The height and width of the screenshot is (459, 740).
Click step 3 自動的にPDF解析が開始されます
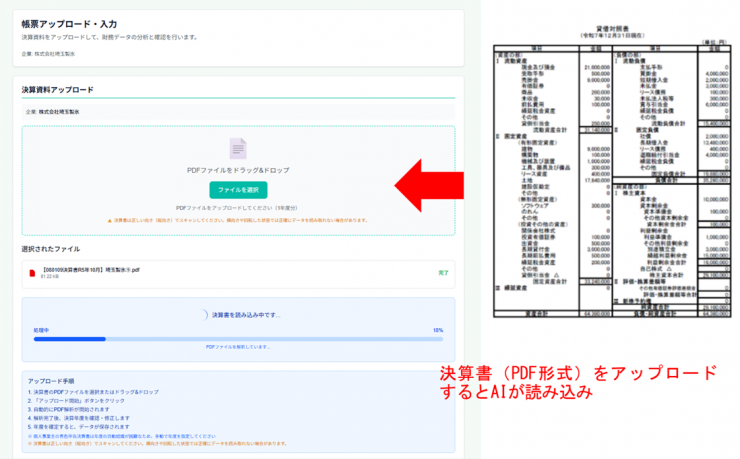[68, 409]
